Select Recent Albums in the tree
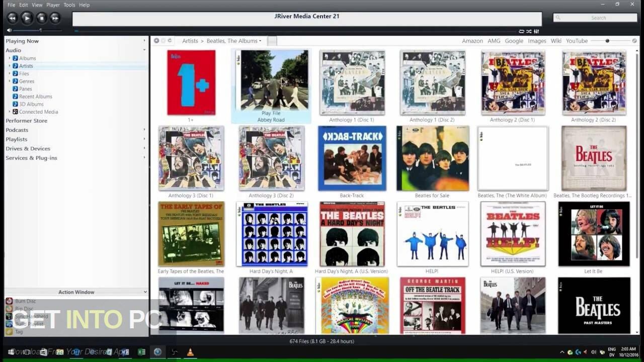This screenshot has width=644, height=362. [x=35, y=97]
